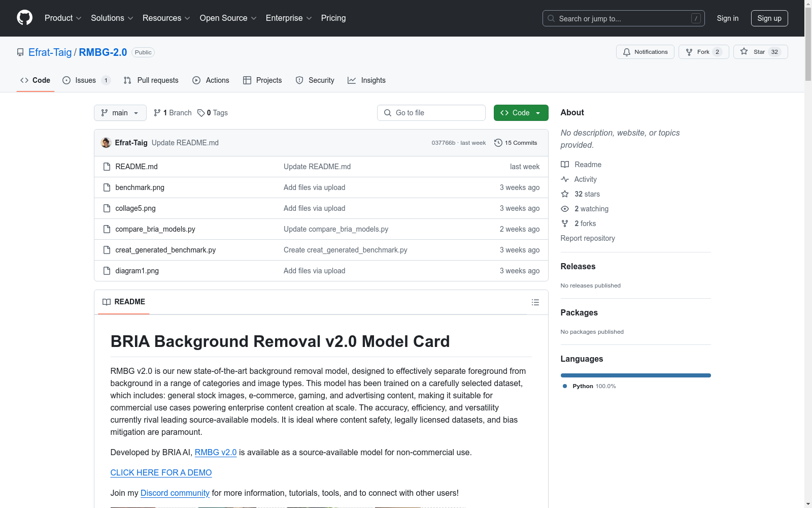Click file icon beside creat_generated_benchmark.py

[x=107, y=250]
